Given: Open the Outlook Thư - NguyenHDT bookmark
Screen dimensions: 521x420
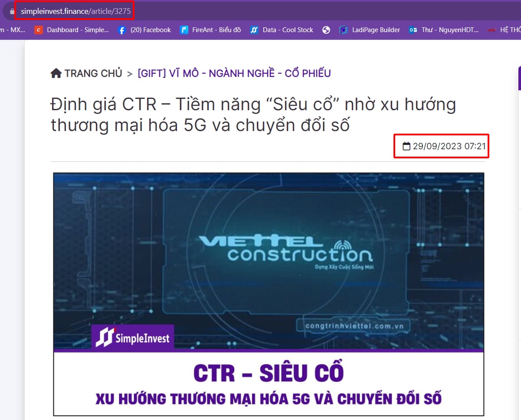Looking at the screenshot, I should tap(444, 30).
